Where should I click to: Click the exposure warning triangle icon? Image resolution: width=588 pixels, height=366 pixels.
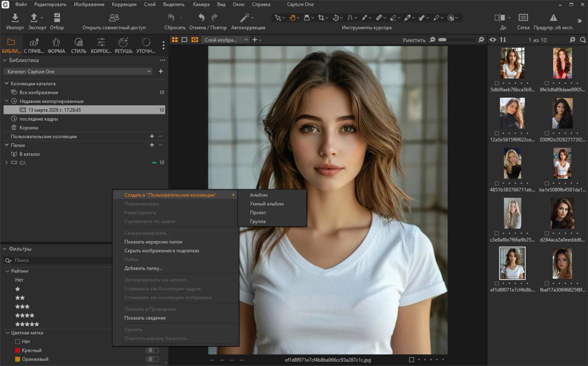553,18
